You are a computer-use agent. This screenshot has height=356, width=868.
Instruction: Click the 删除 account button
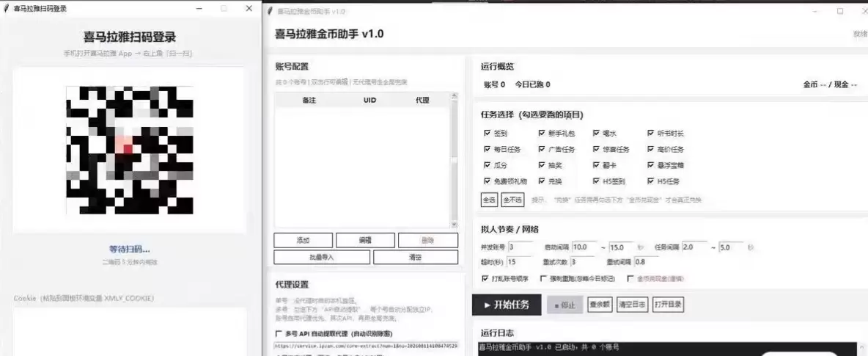[x=428, y=240]
